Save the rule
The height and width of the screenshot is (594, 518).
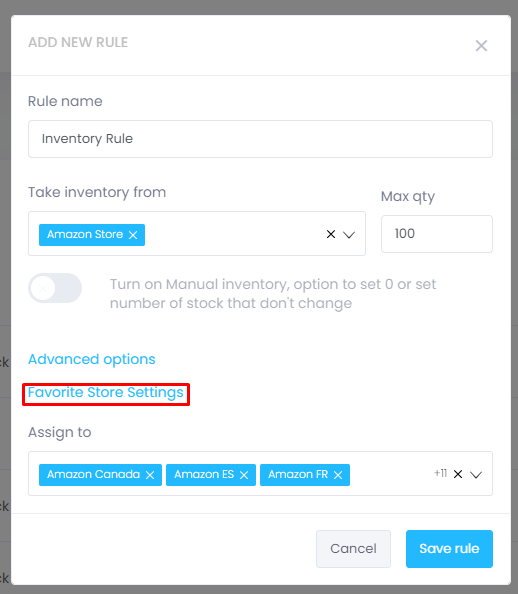(449, 549)
